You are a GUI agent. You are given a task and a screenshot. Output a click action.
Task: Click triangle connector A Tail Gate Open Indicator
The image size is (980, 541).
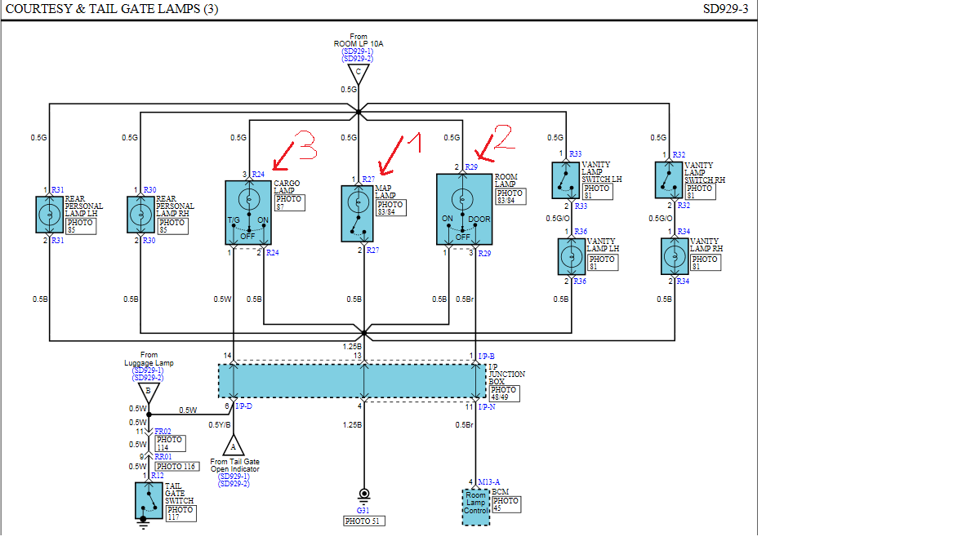[234, 446]
